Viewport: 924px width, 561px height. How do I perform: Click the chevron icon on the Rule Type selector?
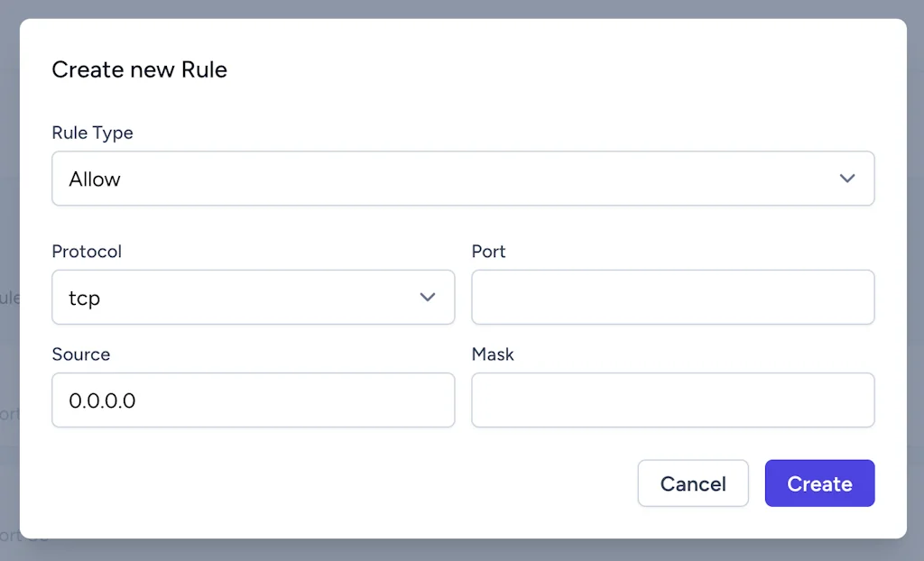pos(847,179)
